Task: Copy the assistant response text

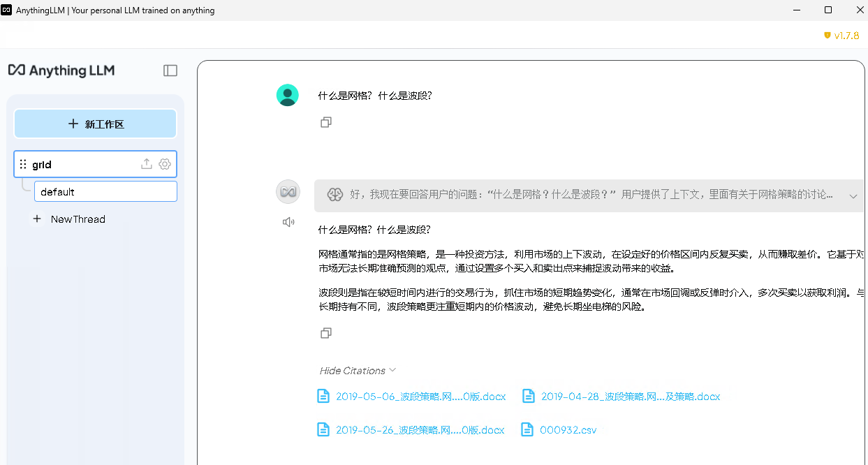Action: 325,333
